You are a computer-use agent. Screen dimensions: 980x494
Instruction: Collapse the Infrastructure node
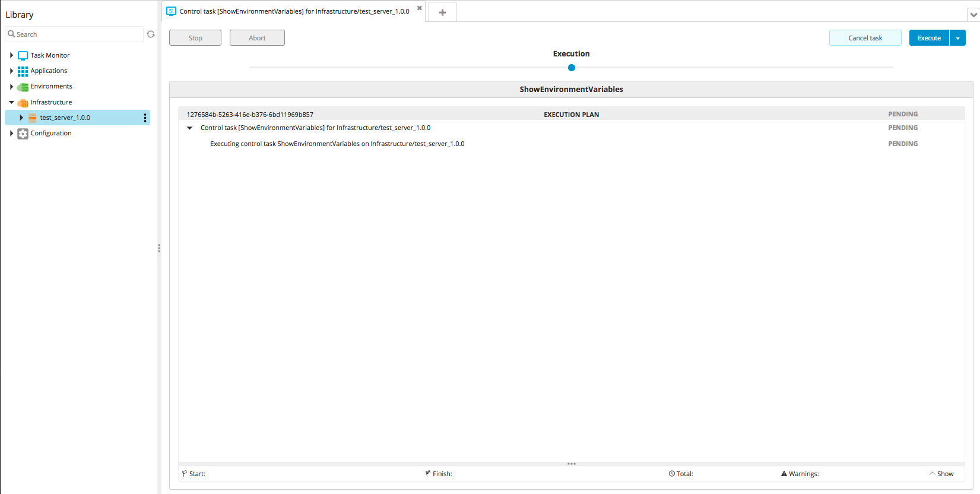[11, 102]
